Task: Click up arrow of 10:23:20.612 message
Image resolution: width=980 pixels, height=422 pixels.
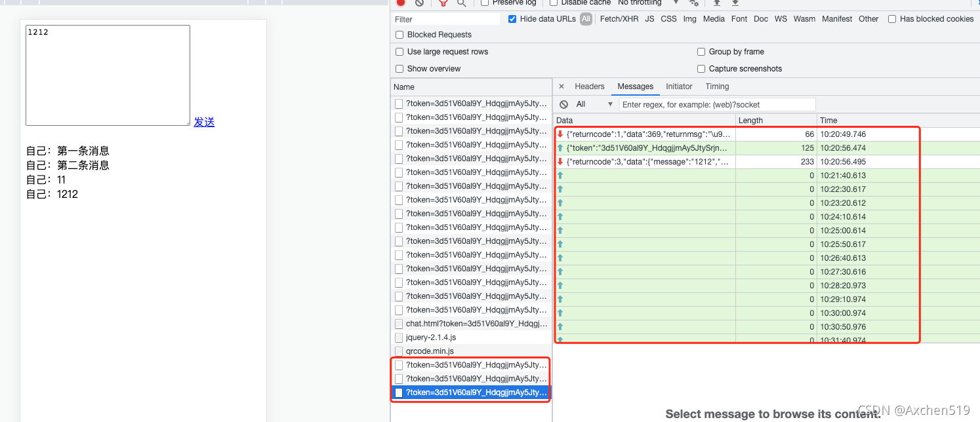Action: (x=560, y=203)
